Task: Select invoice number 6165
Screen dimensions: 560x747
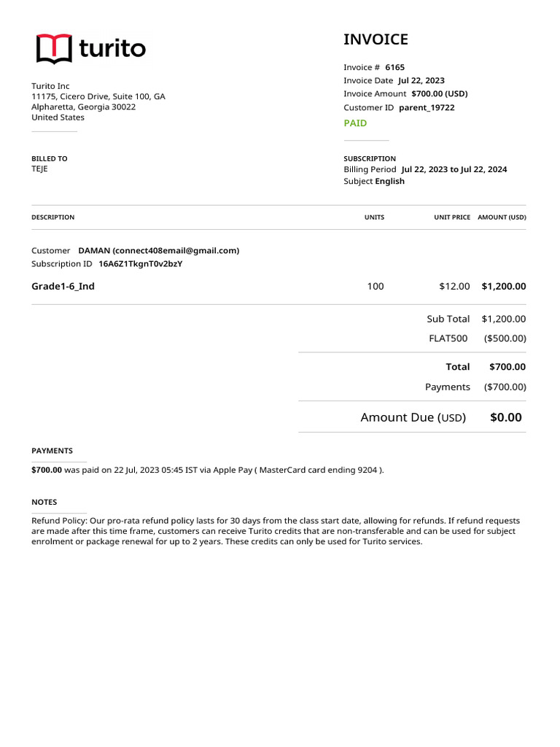Action: click(x=394, y=67)
